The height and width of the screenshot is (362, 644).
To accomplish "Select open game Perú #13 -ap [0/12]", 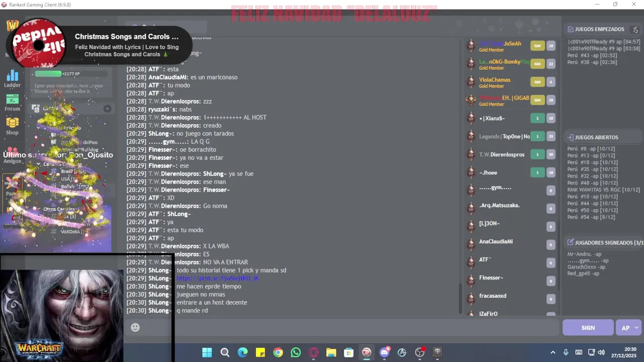I will tap(591, 156).
